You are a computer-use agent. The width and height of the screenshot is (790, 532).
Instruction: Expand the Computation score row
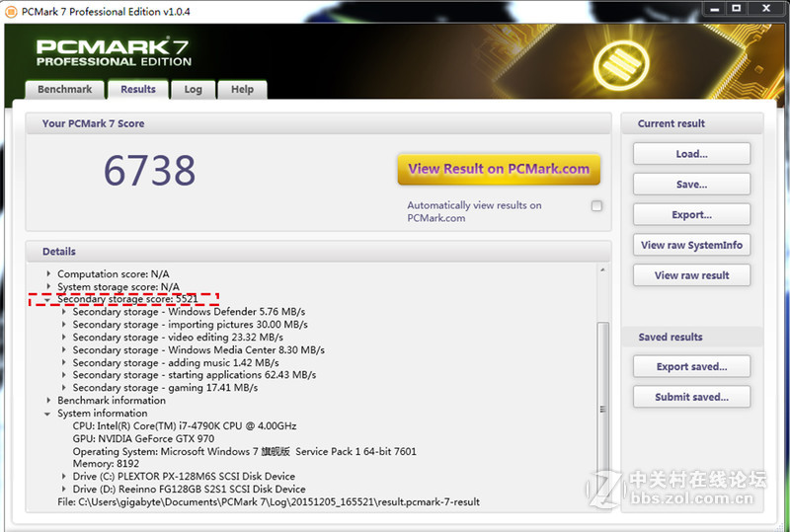(48, 273)
